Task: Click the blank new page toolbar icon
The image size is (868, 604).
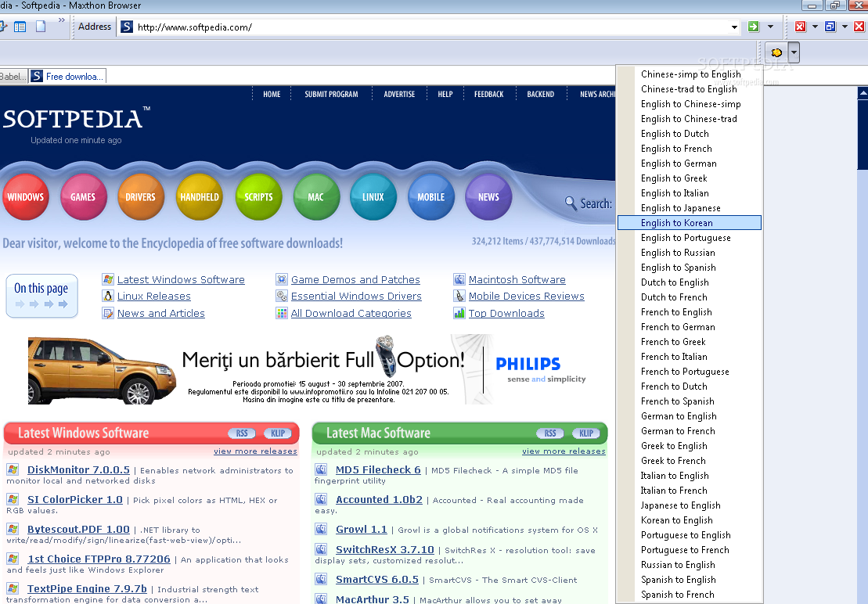Action: tap(41, 27)
